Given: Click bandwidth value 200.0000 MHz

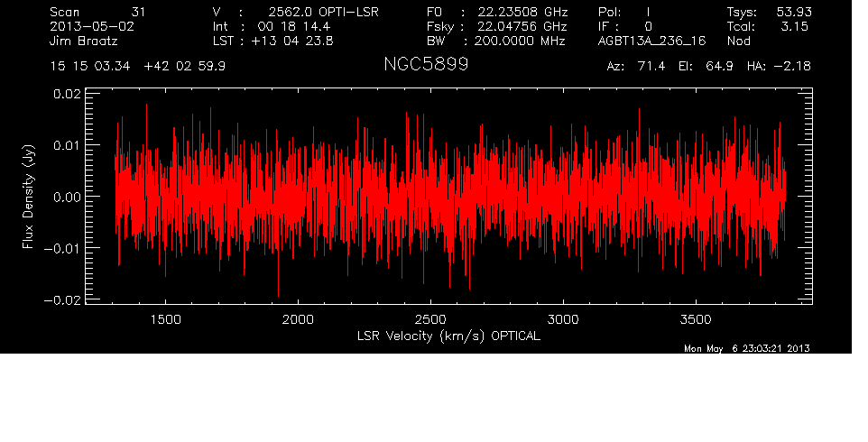Looking at the screenshot, I should click(x=520, y=41).
